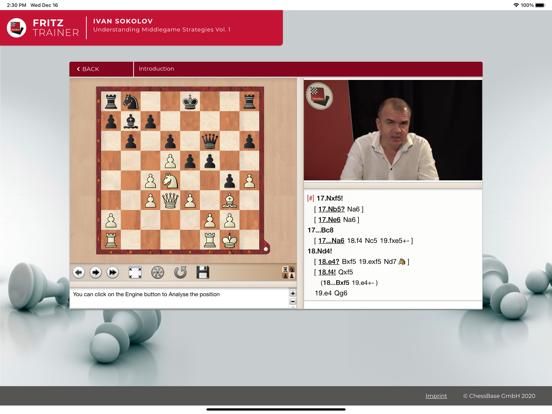The width and height of the screenshot is (552, 414).
Task: Click the Ivan Sokolov video frame
Action: point(393,130)
